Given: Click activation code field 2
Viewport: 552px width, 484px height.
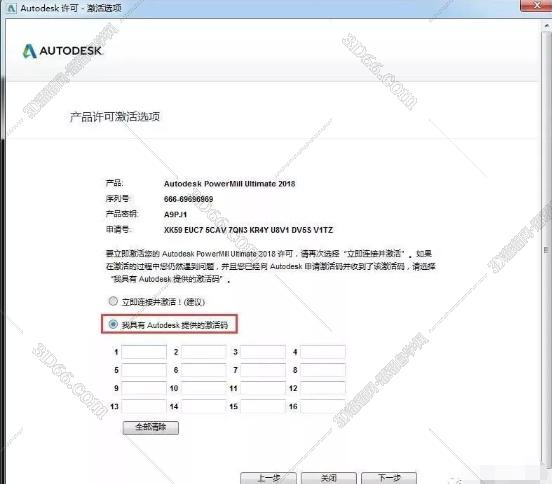Looking at the screenshot, I should point(204,352).
